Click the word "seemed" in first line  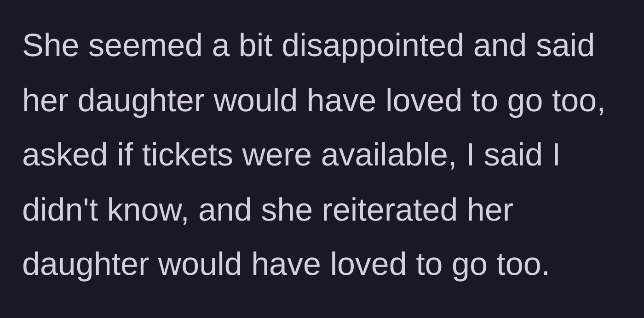coord(145,45)
